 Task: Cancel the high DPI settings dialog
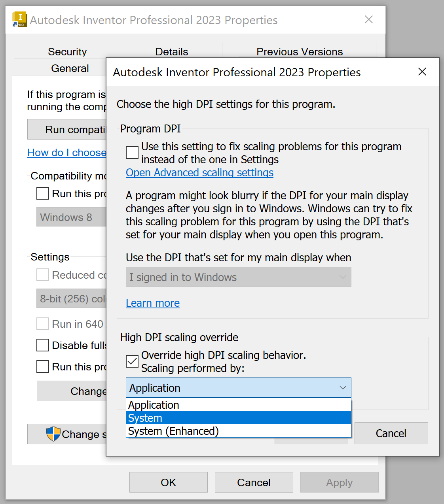pos(391,433)
